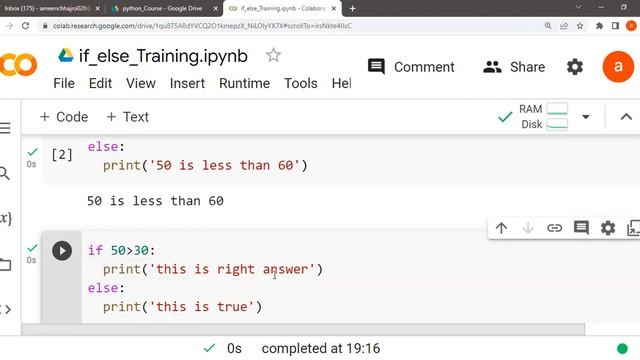Share the notebook
Screen dimensions: 640x360
(514, 67)
